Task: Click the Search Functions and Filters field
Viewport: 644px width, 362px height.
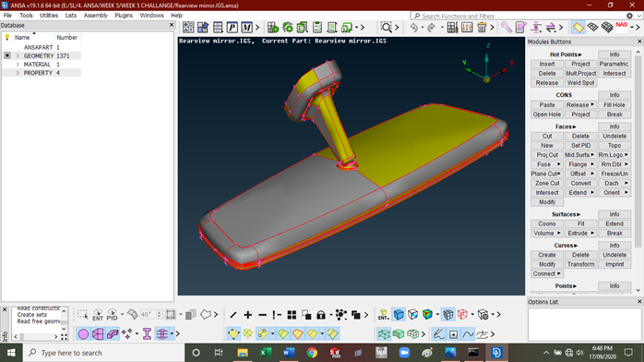Action: point(518,16)
